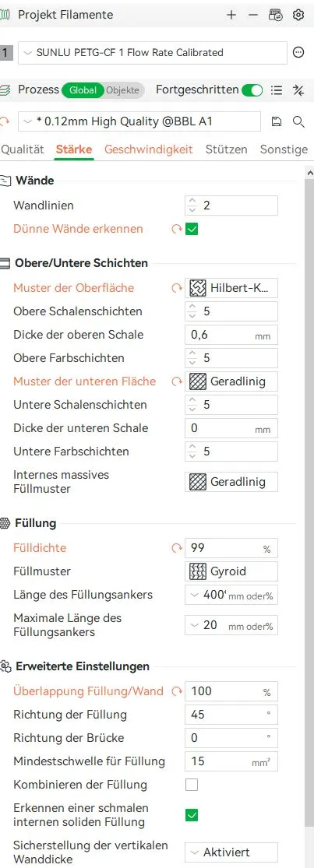The image size is (314, 868).
Task: Expand the 0.12mm High Quality preset dropdown
Action: tap(139, 121)
